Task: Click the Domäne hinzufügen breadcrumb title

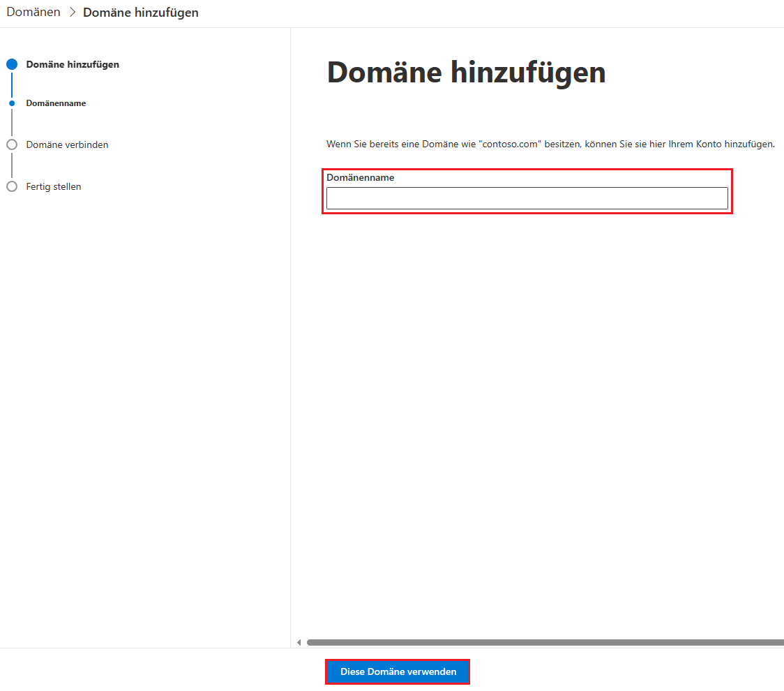Action: click(x=140, y=13)
